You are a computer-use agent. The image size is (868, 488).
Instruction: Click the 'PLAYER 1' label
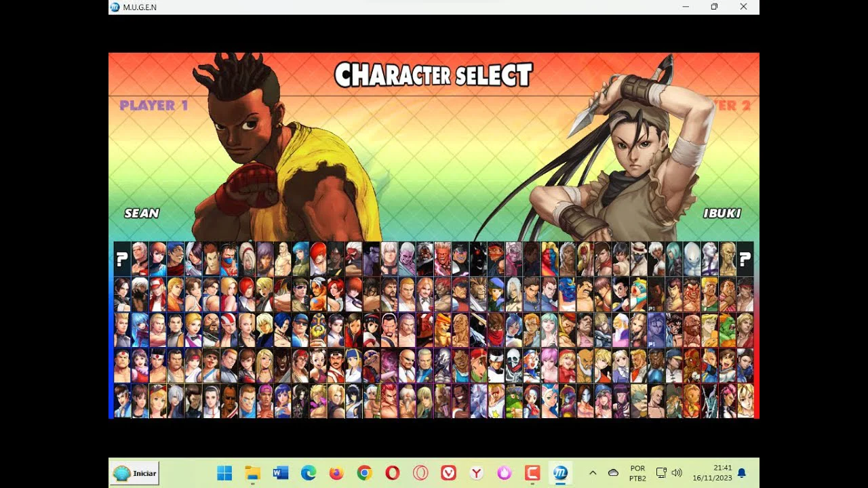[x=154, y=105]
